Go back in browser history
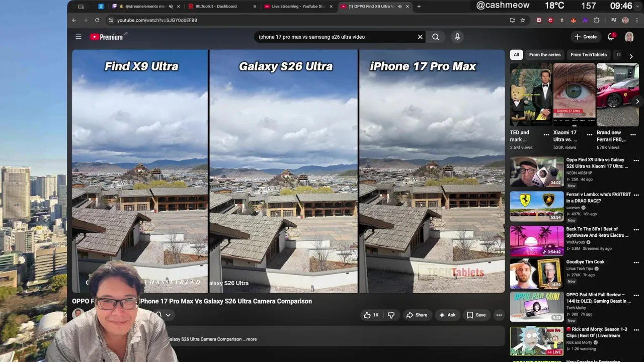 (x=74, y=20)
